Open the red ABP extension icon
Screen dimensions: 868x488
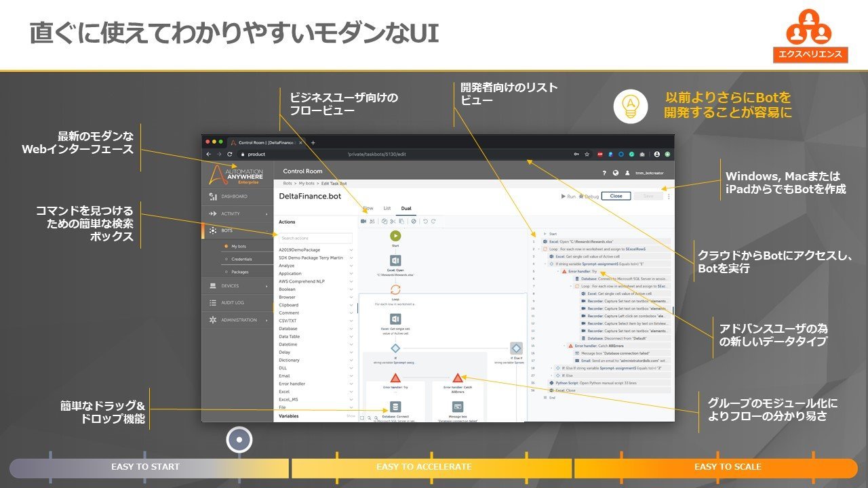[599, 155]
